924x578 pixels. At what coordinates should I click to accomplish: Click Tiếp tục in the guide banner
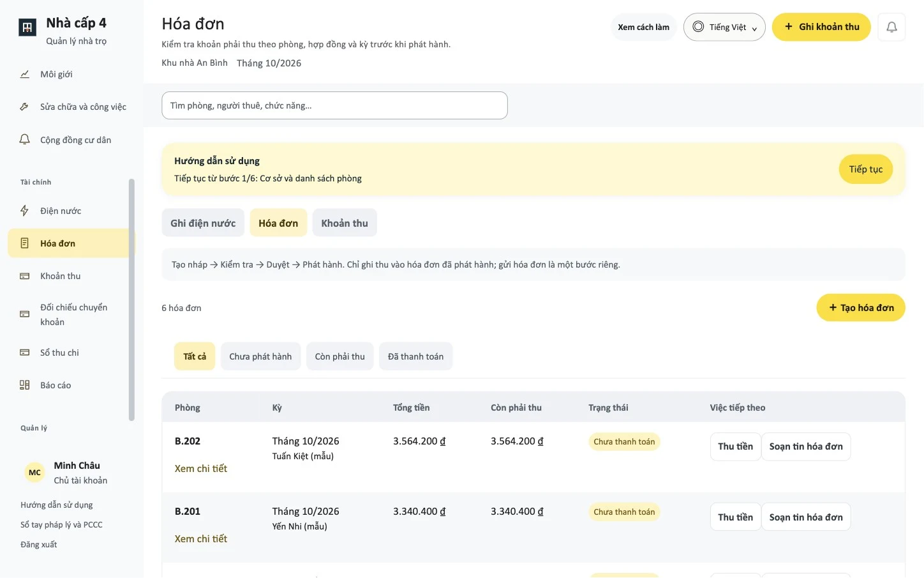[865, 169]
